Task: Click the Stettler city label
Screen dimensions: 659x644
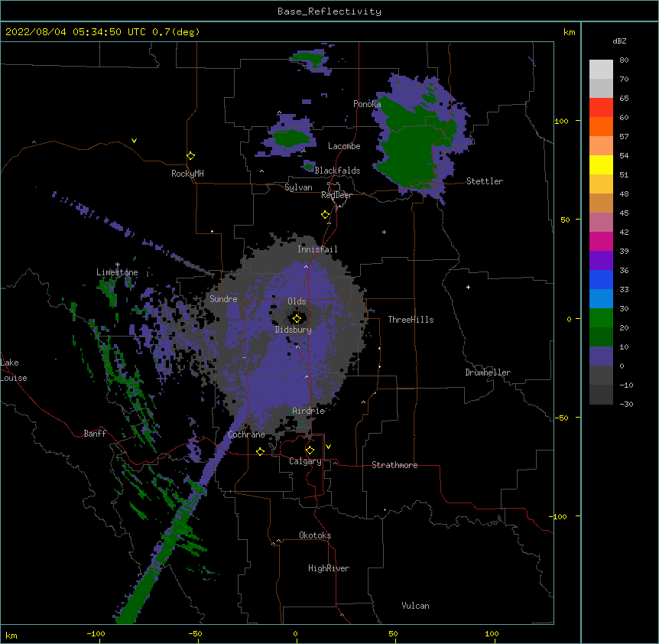Action: [x=485, y=181]
